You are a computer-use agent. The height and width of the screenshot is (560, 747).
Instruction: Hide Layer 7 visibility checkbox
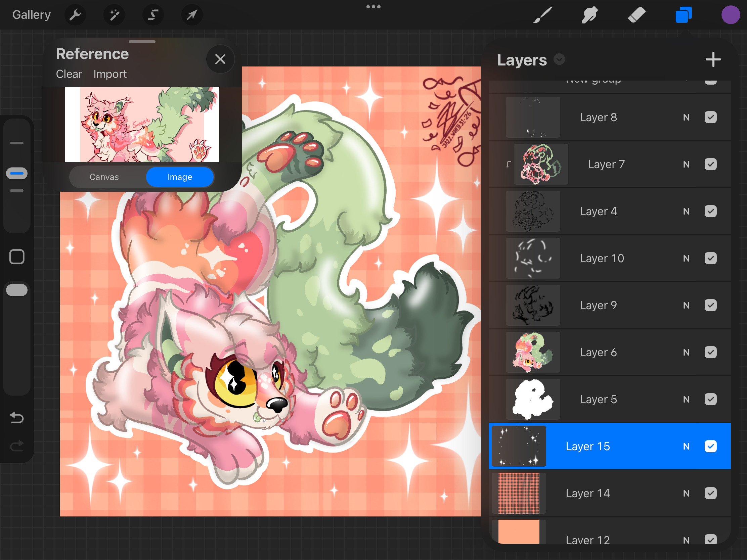click(710, 164)
